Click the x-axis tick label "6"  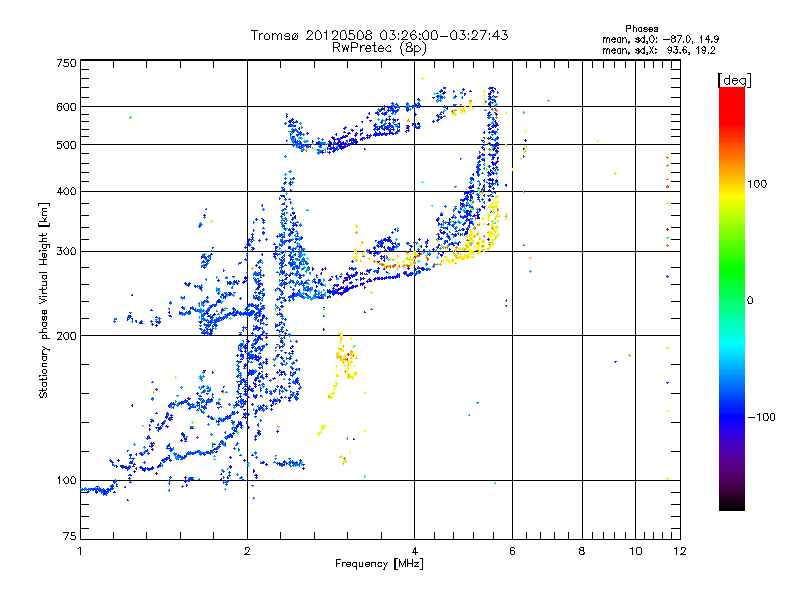(x=512, y=551)
